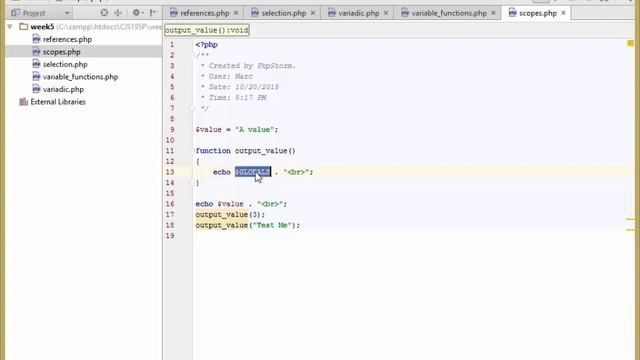Switch to the variable_functions.php editor tab
The image size is (640, 360).
(x=449, y=13)
